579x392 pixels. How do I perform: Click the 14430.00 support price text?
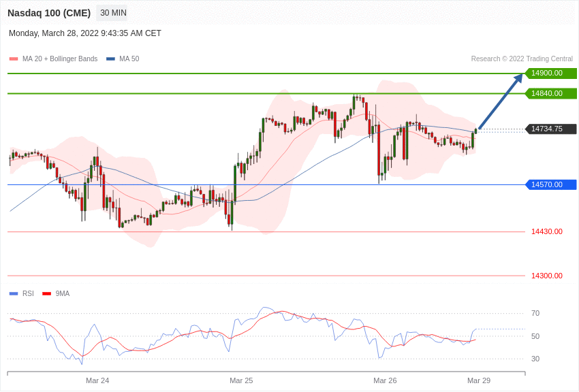tap(547, 231)
